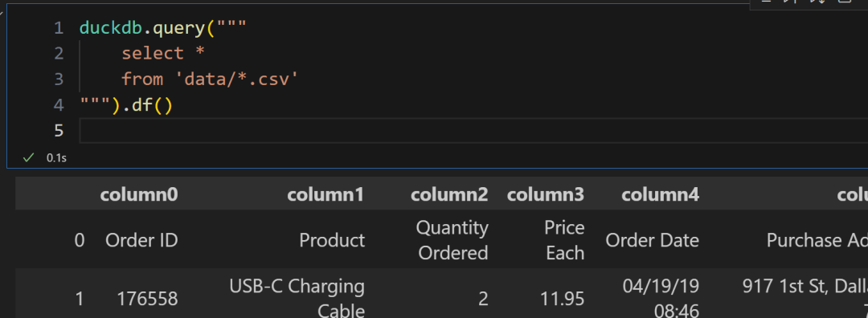Click row index 1 in the table
Image resolution: width=868 pixels, height=318 pixels.
coord(79,300)
